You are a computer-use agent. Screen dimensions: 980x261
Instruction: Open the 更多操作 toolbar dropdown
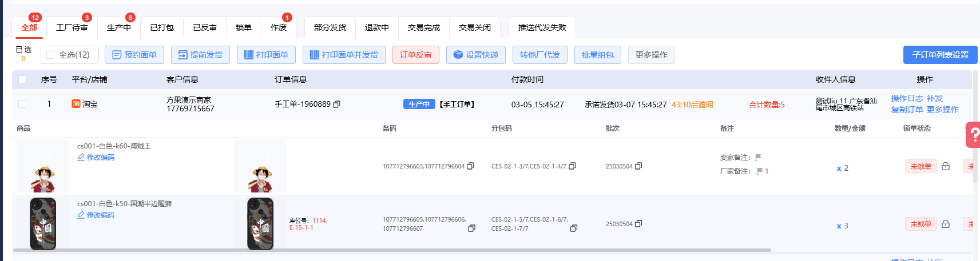tap(651, 55)
